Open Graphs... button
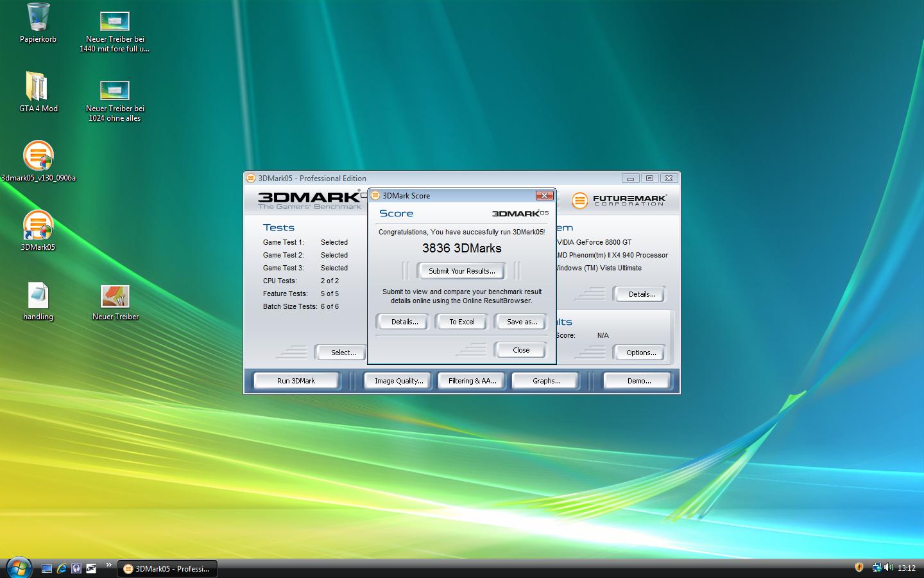Image resolution: width=924 pixels, height=578 pixels. [546, 381]
